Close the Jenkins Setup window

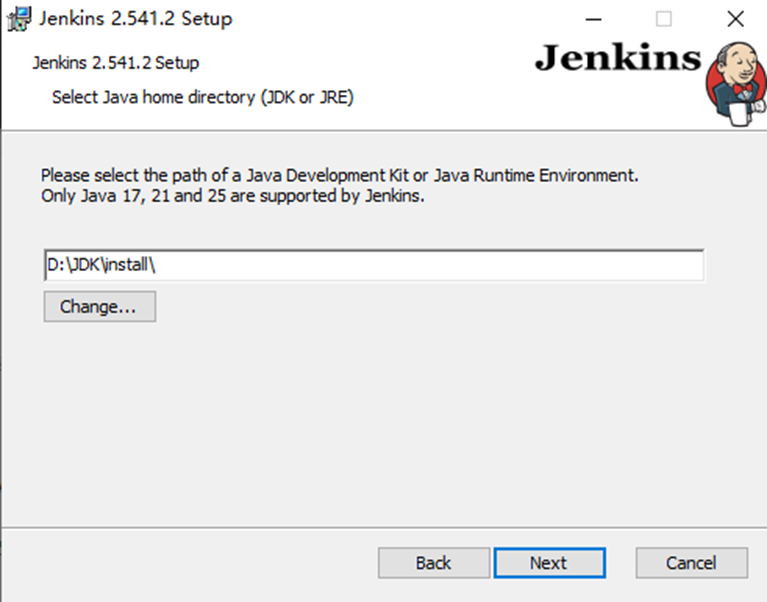click(x=735, y=20)
